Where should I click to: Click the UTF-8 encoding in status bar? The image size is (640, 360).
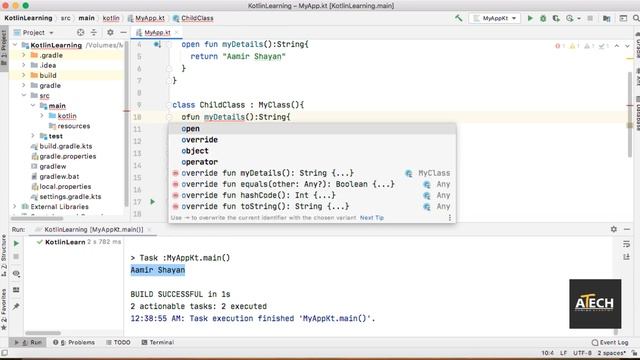582,353
